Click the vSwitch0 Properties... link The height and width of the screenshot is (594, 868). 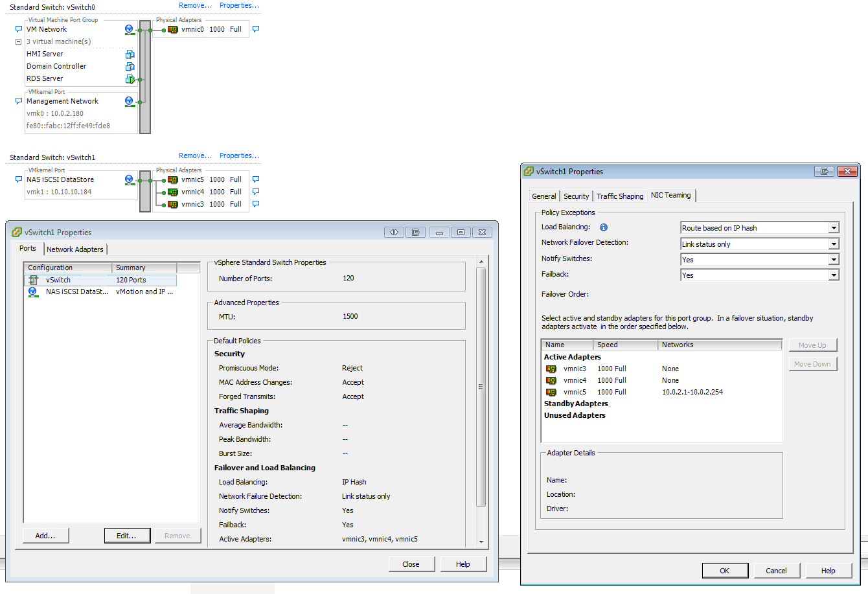pyautogui.click(x=239, y=5)
